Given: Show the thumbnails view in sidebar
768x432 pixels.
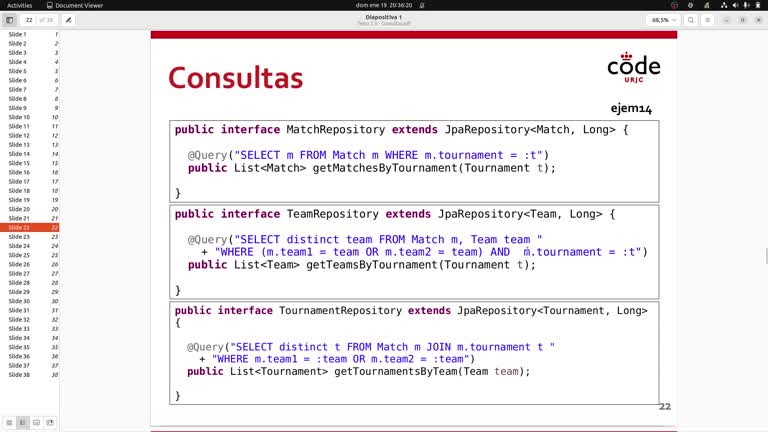Looking at the screenshot, I should coord(9,422).
